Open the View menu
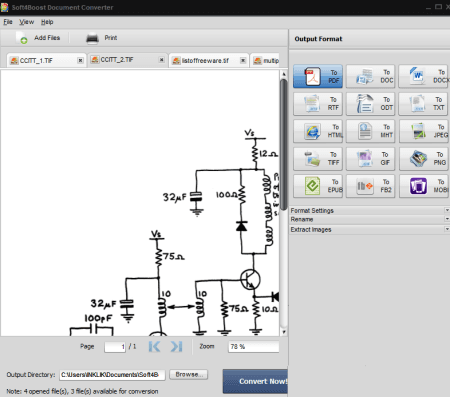This screenshot has width=450, height=397. (x=26, y=22)
